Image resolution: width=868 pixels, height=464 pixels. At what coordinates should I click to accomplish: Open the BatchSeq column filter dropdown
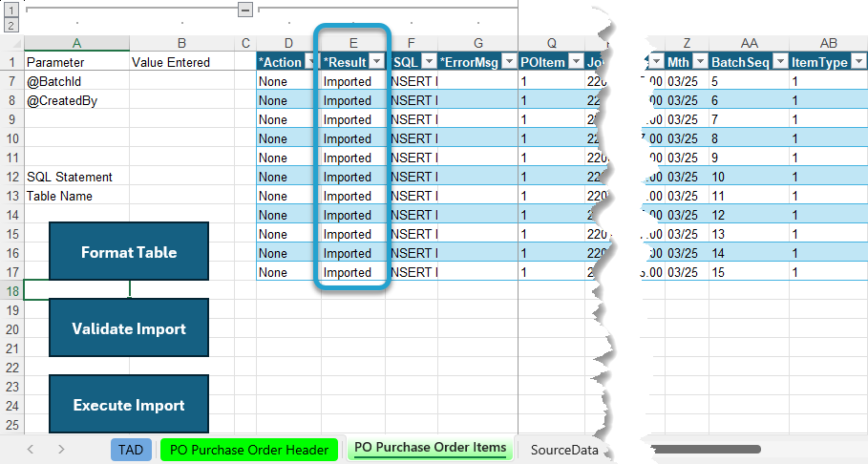point(780,61)
